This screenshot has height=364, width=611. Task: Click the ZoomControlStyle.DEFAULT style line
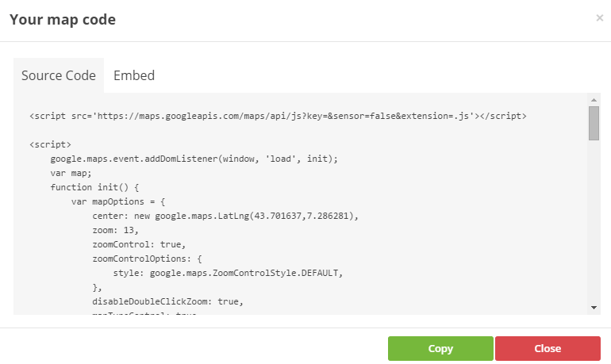[228, 273]
